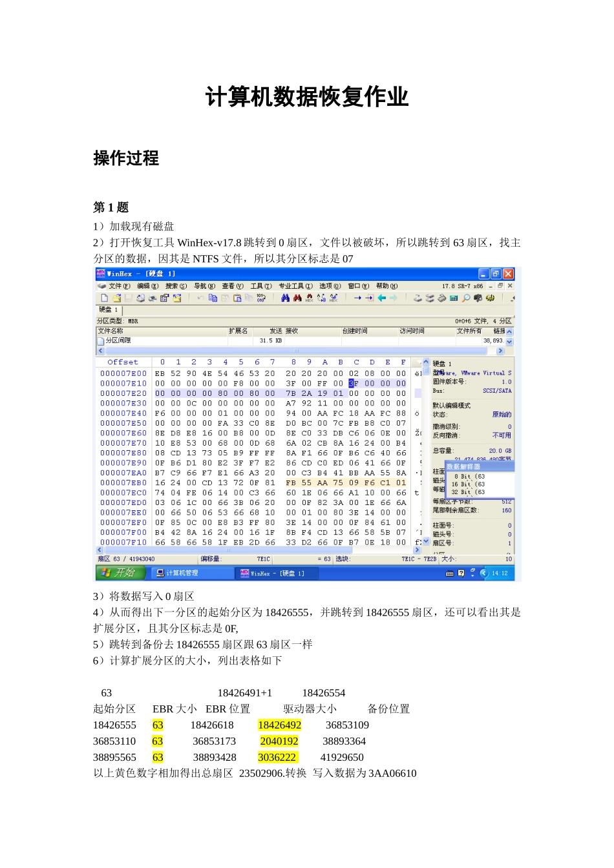
Task: Click the Copy block toolbar icon
Action: (213, 298)
